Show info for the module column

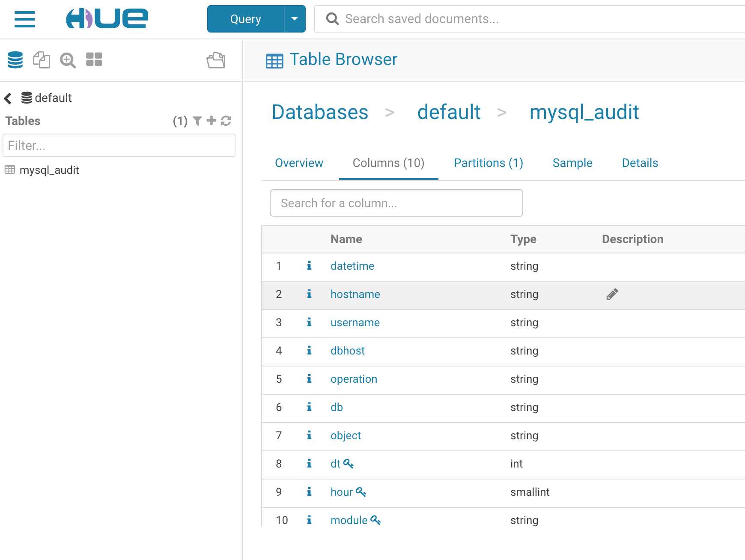click(309, 520)
